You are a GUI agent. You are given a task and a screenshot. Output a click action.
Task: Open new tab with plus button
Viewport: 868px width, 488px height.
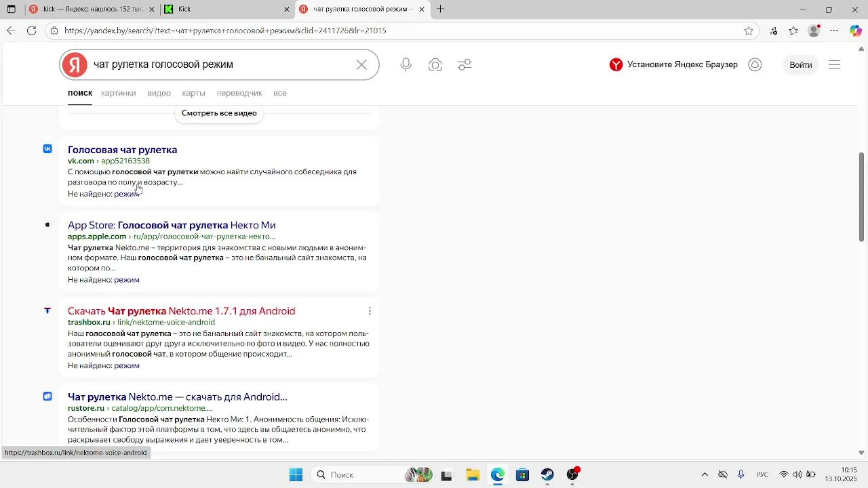point(441,9)
